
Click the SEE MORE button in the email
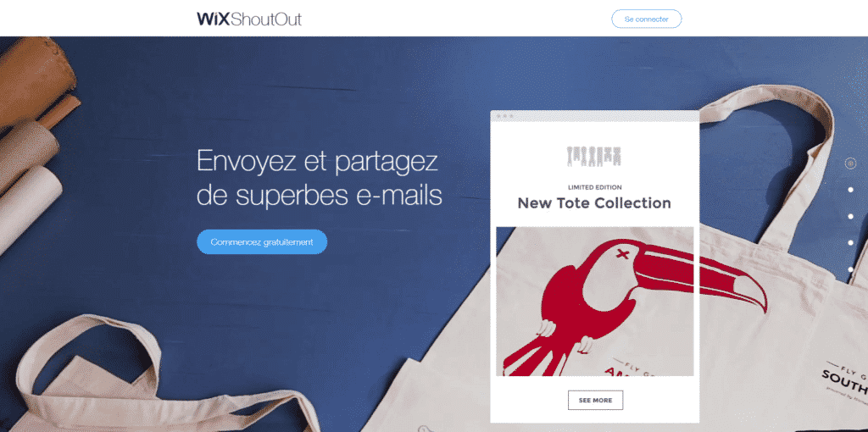[595, 400]
